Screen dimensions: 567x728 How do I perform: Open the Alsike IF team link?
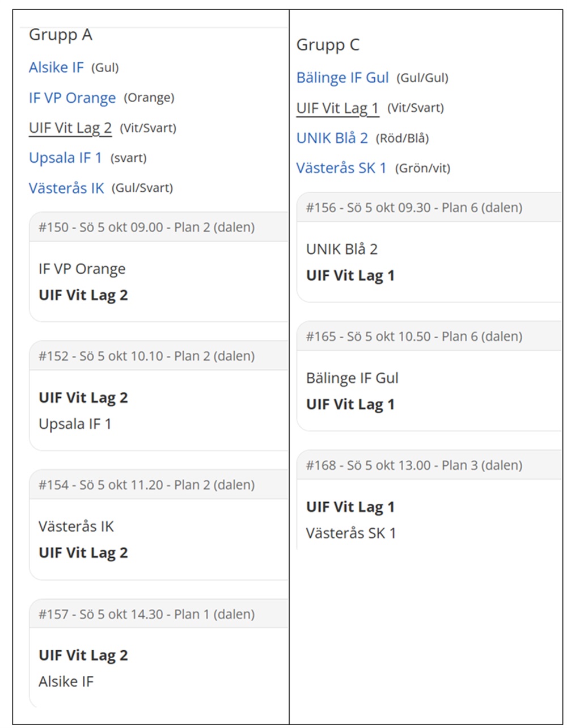pyautogui.click(x=56, y=68)
